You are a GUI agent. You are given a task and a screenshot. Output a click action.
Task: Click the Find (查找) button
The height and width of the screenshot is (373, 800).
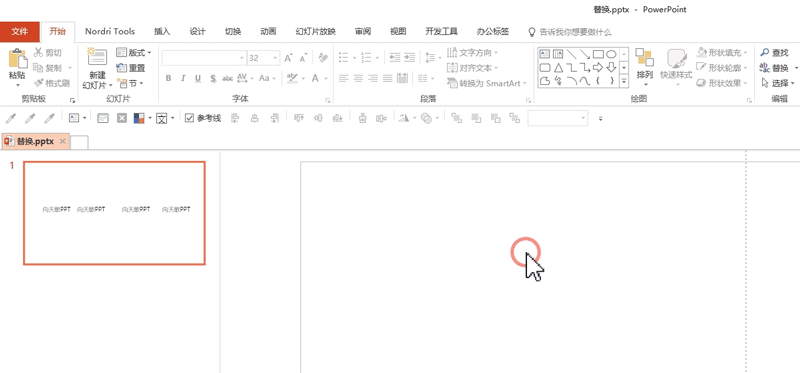774,53
